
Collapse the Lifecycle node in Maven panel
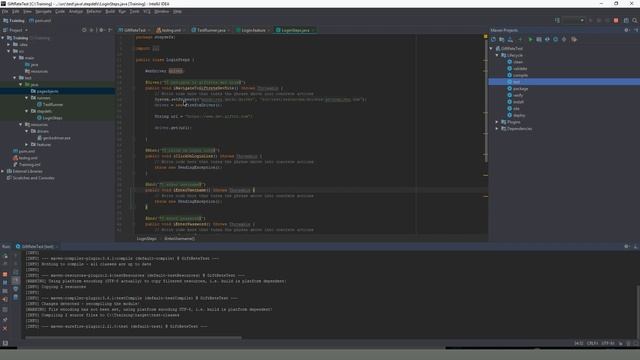(x=497, y=55)
